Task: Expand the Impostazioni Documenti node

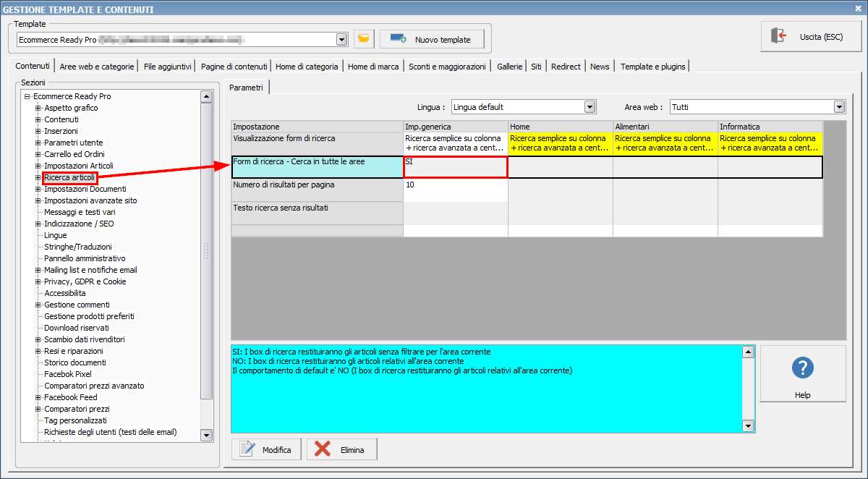Action: 38,189
